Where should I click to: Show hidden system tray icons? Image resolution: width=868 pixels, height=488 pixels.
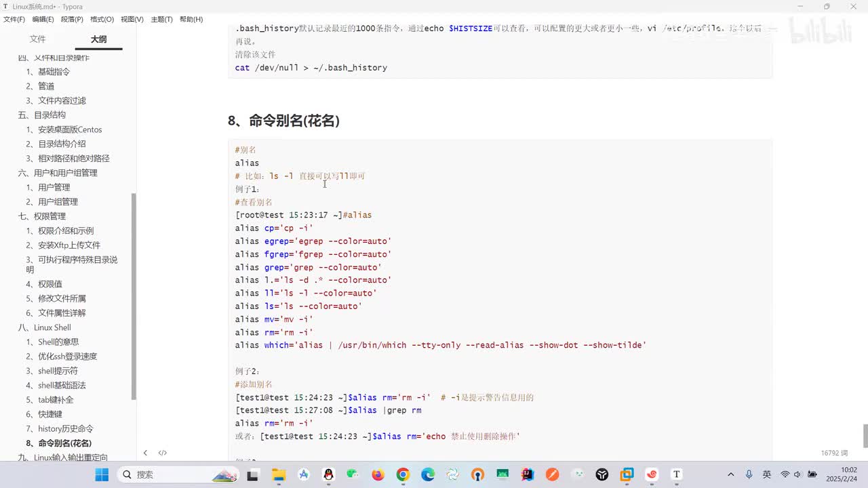tap(730, 474)
